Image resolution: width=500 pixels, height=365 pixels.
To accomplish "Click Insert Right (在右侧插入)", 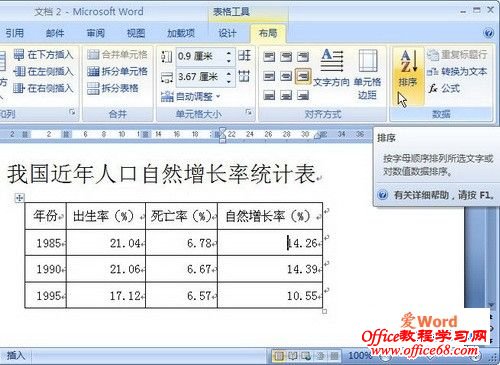I will [x=43, y=88].
